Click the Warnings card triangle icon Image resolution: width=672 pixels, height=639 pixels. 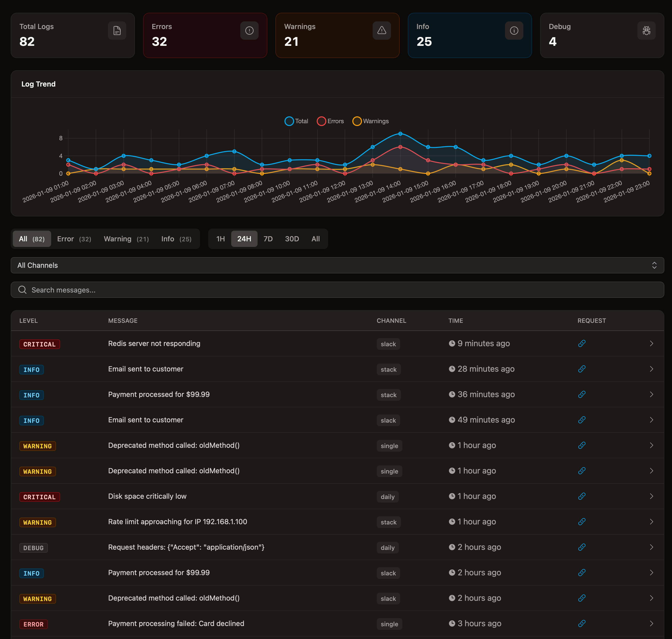382,31
